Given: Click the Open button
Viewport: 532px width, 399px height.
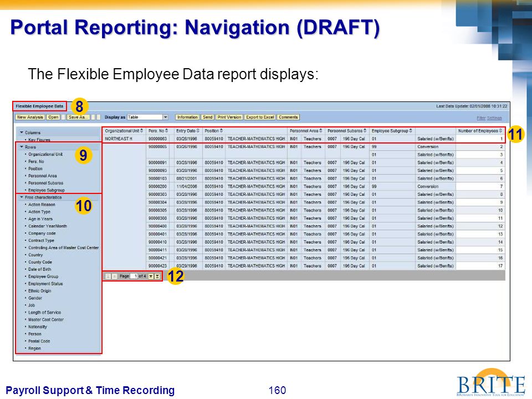Looking at the screenshot, I should [53, 117].
